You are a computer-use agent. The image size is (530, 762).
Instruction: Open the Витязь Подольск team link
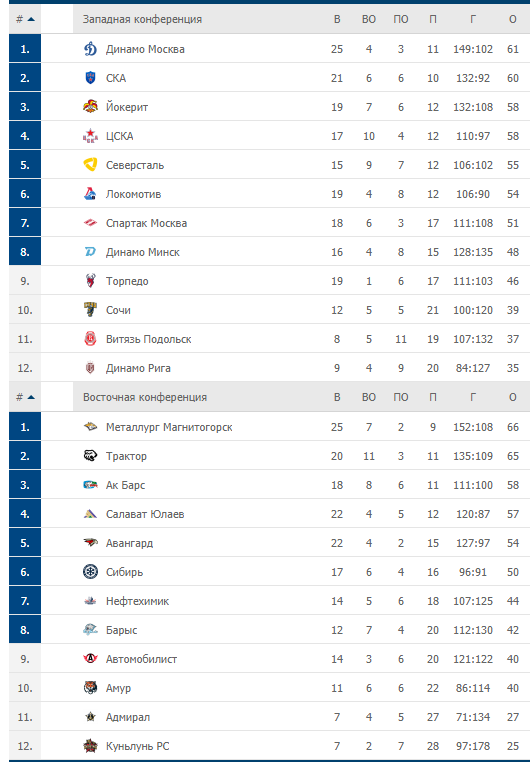click(149, 339)
